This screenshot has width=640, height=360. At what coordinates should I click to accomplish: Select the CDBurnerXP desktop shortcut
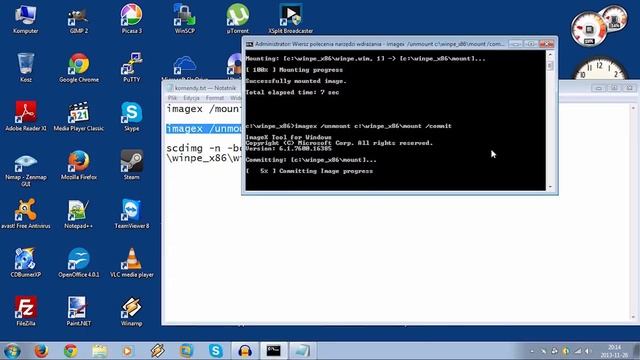26,262
